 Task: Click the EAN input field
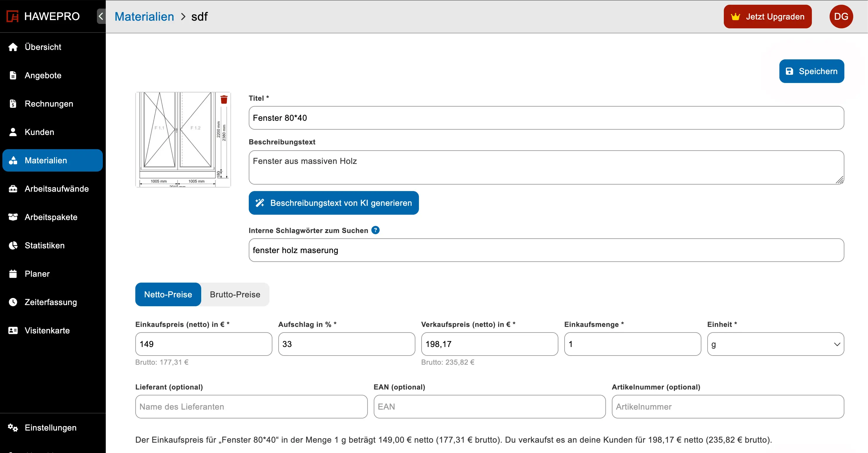489,407
